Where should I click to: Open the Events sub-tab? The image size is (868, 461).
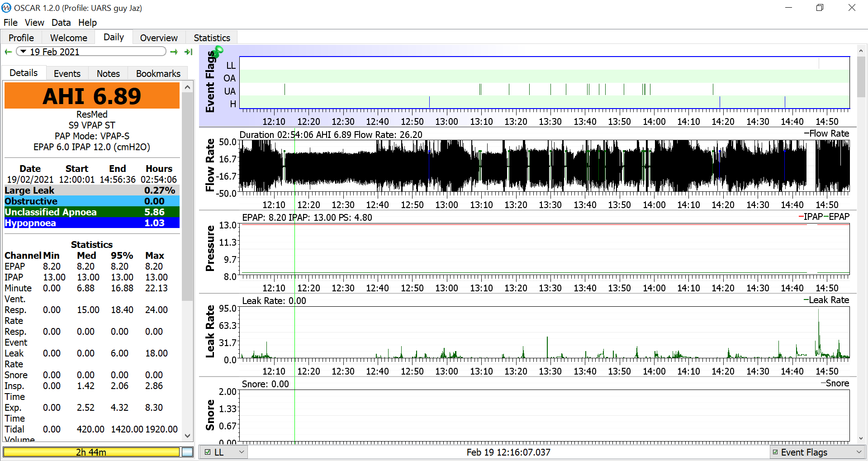click(67, 73)
